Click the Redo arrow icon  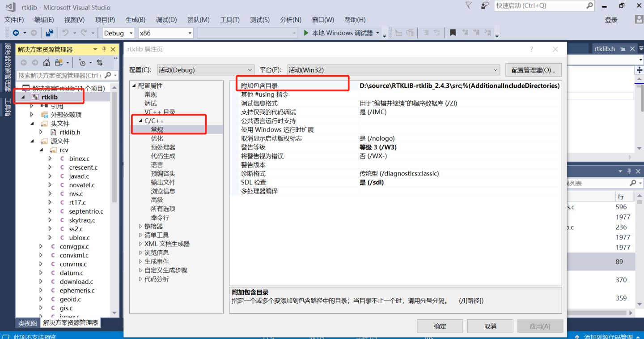point(84,33)
